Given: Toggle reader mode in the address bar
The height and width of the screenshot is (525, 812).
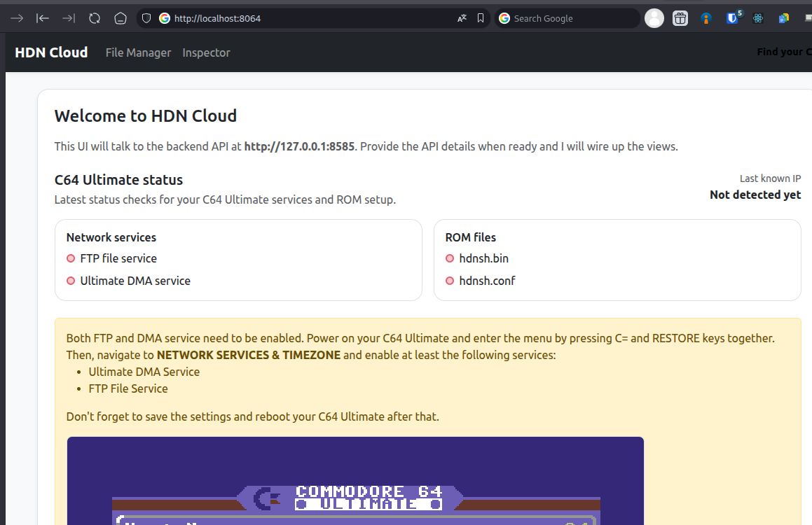Looking at the screenshot, I should click(x=462, y=17).
